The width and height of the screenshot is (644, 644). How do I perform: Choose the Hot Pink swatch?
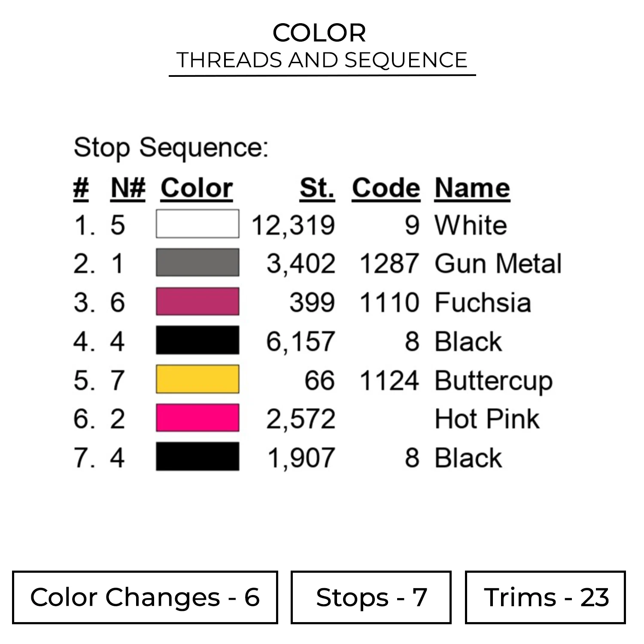(x=197, y=418)
